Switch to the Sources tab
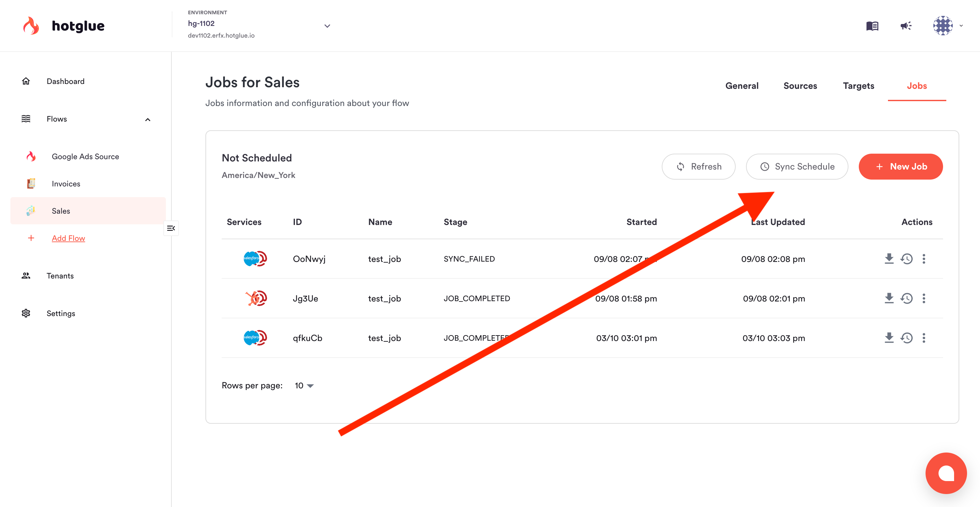The image size is (980, 507). pyautogui.click(x=800, y=86)
